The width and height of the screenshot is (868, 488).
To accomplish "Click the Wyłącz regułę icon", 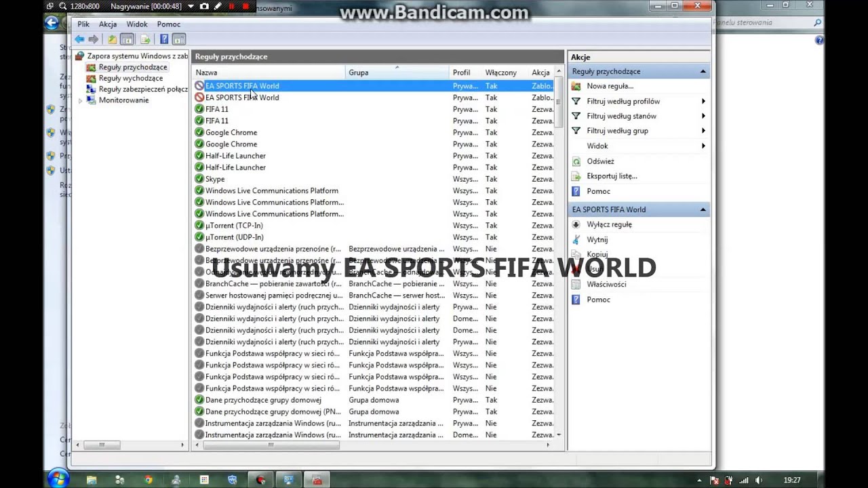I will pos(576,224).
